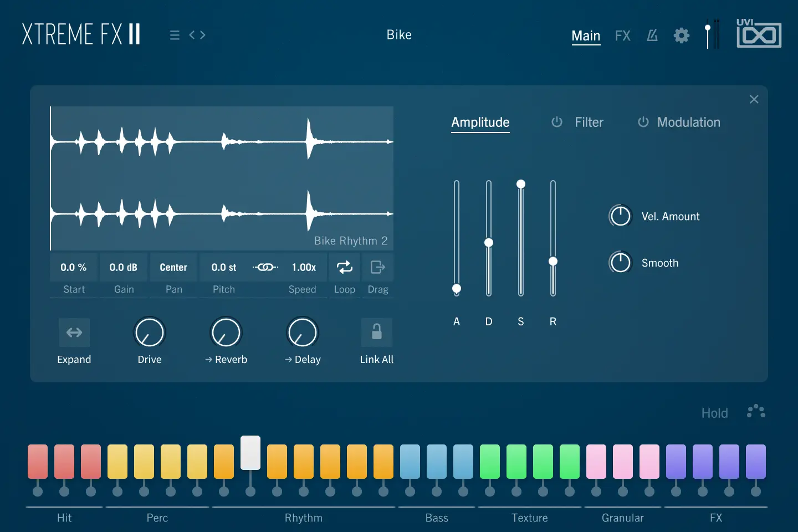Click the Expand arrows button

click(x=74, y=332)
